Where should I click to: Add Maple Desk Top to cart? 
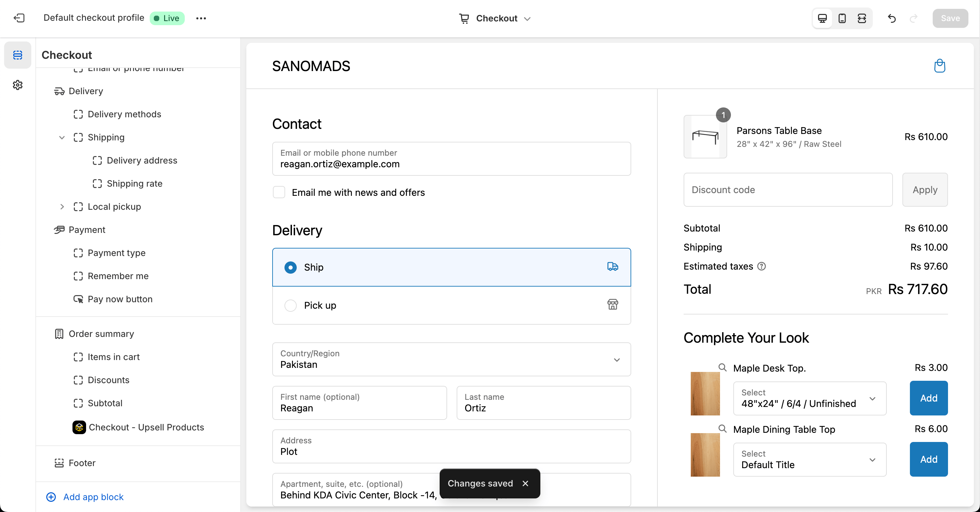pyautogui.click(x=928, y=398)
